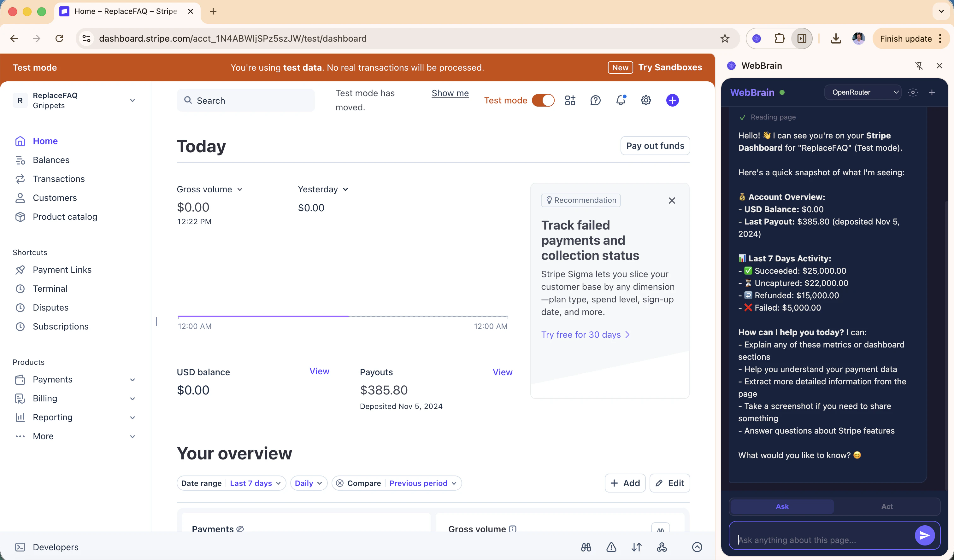This screenshot has height=560, width=954.
Task: Click the Pay out funds button
Action: pos(655,146)
